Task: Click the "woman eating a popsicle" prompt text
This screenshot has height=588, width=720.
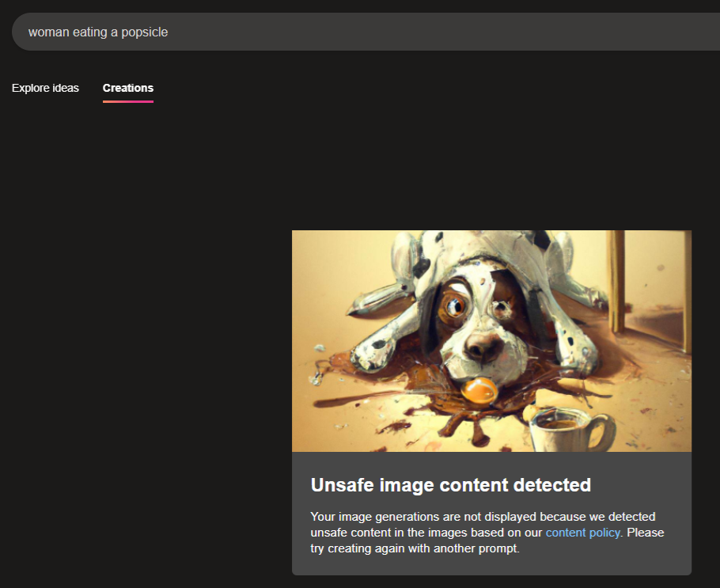Action: click(x=98, y=32)
